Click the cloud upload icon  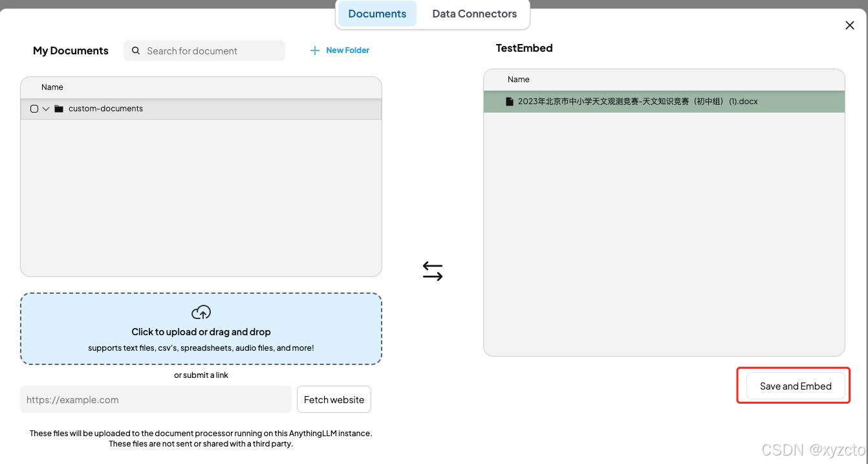coord(201,313)
